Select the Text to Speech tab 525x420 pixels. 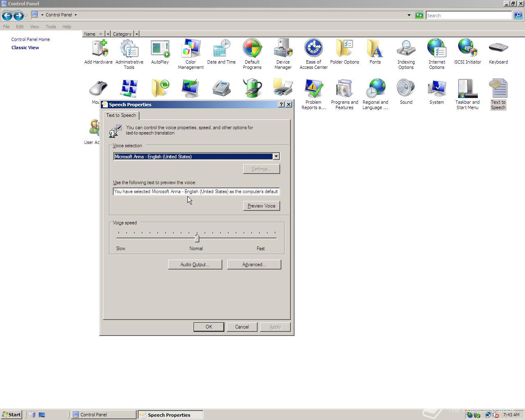(x=121, y=115)
